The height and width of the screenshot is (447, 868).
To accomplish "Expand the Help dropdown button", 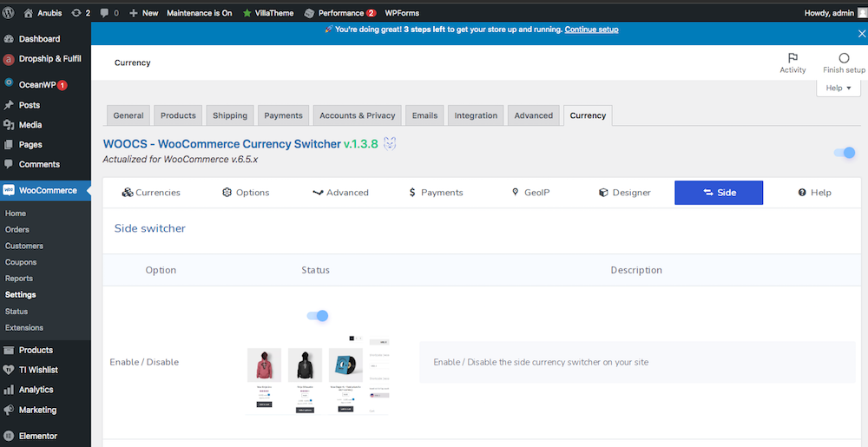I will pyautogui.click(x=838, y=88).
